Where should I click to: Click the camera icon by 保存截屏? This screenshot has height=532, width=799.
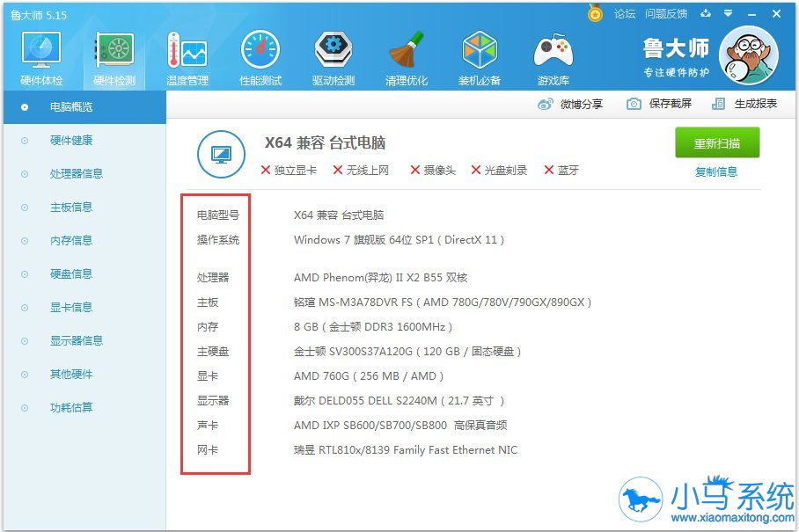(x=634, y=104)
